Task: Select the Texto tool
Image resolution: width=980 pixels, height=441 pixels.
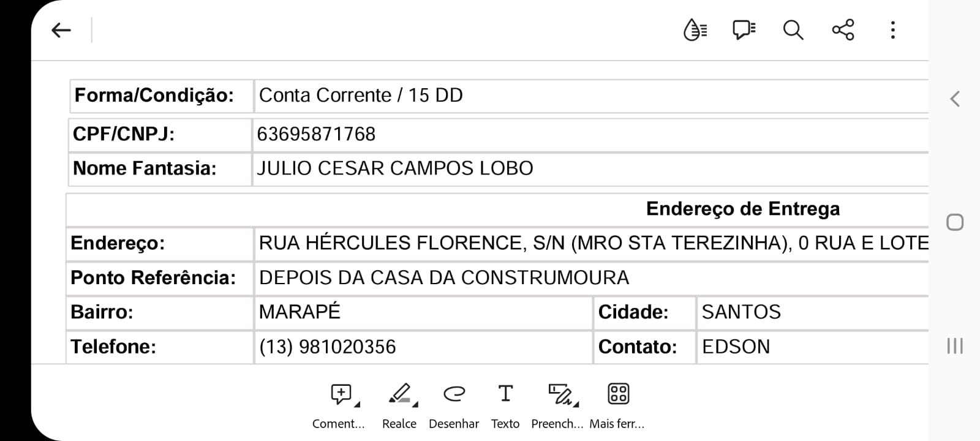Action: tap(505, 394)
